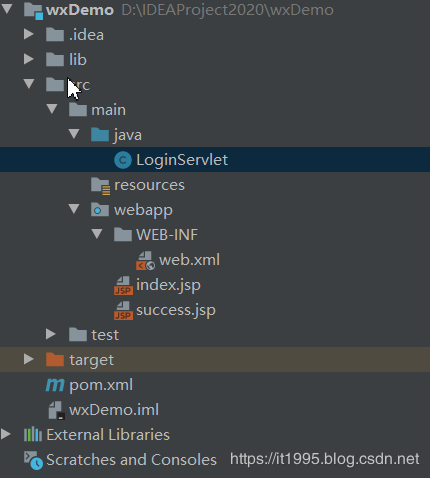Expand the External Libraries node arrow
This screenshot has width=430, height=478.
coord(6,434)
